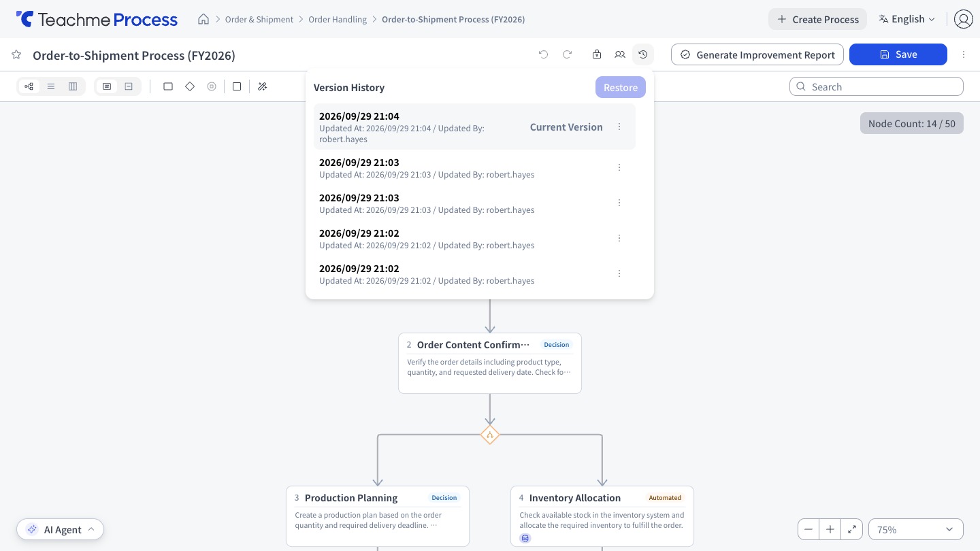980x551 pixels.
Task: Undo the last change
Action: tap(543, 54)
